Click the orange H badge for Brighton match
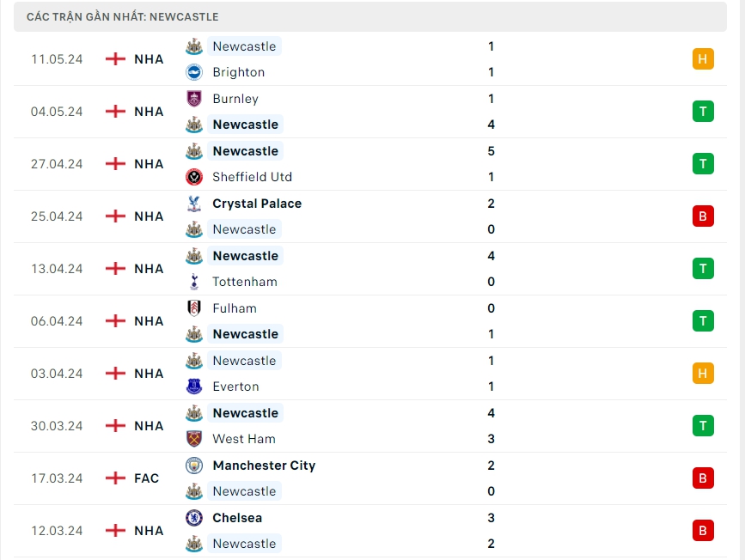This screenshot has width=745, height=560. [x=703, y=59]
